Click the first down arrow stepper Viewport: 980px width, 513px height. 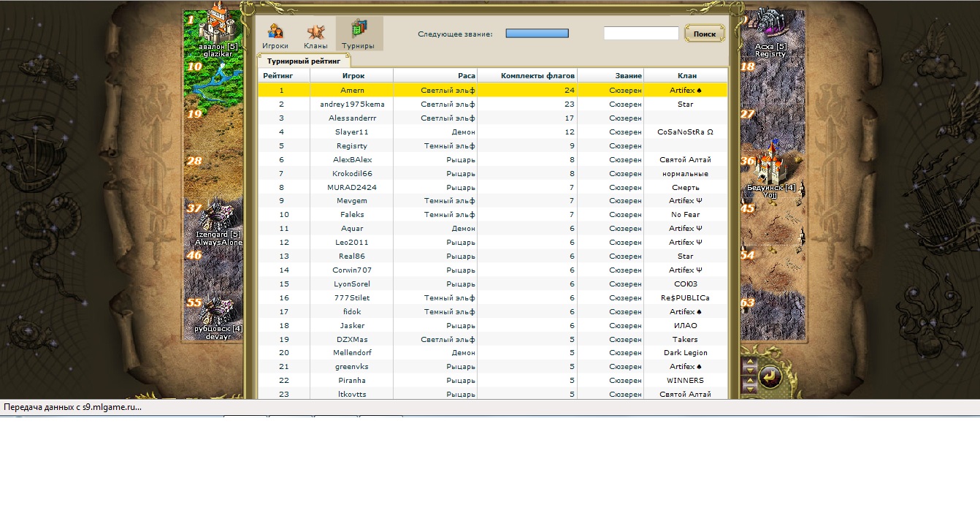[750, 370]
